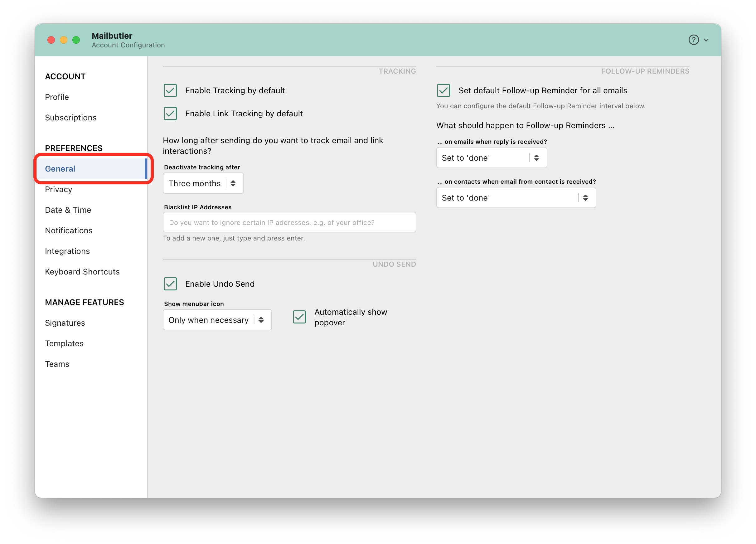Open Keyboard Shortcuts settings

[x=82, y=272]
